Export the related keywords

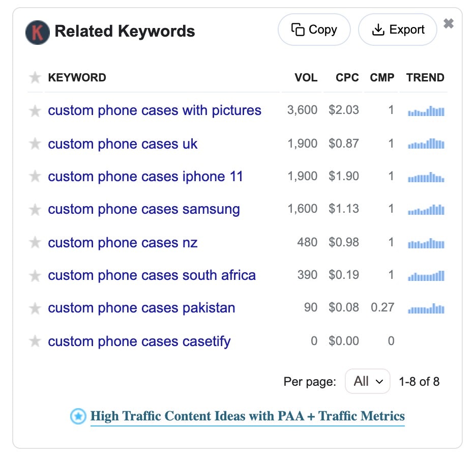[x=398, y=30]
